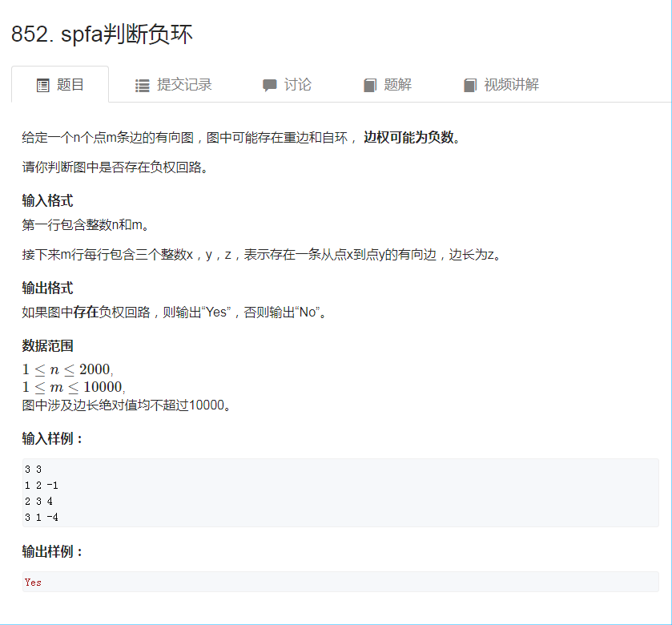Click the speech bubble icon beside 讨论
The width and height of the screenshot is (672, 625).
click(270, 85)
